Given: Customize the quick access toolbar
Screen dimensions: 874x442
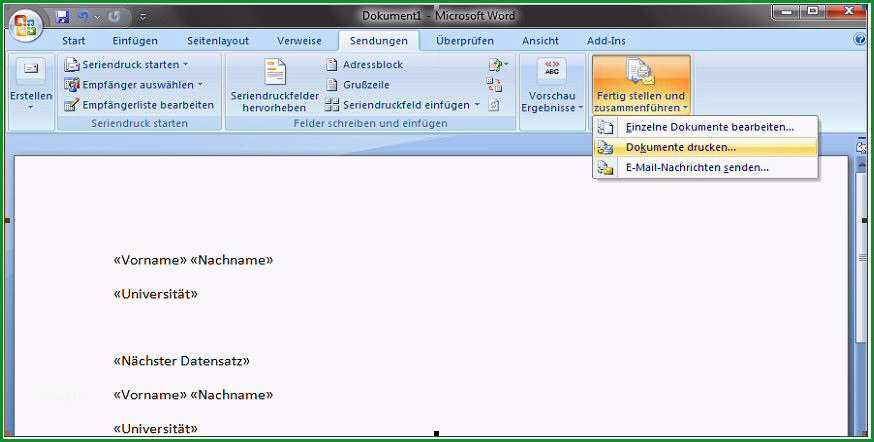Looking at the screenshot, I should (143, 17).
